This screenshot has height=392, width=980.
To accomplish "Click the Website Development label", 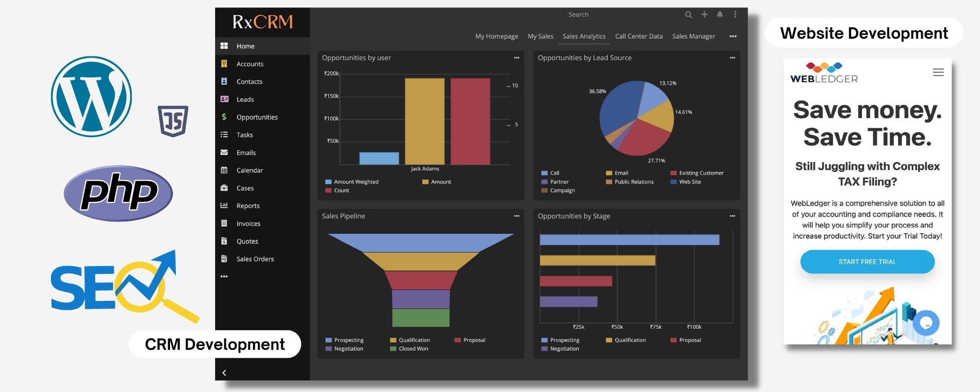I will [864, 33].
